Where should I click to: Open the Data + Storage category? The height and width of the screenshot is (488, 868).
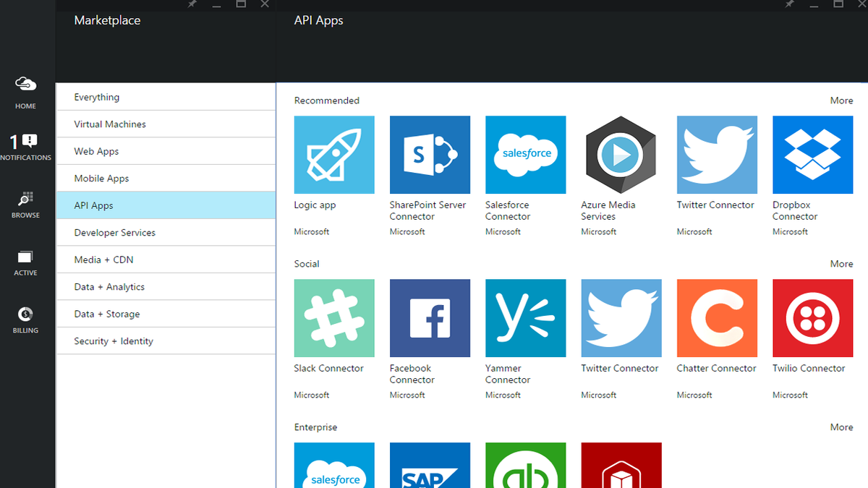point(166,314)
